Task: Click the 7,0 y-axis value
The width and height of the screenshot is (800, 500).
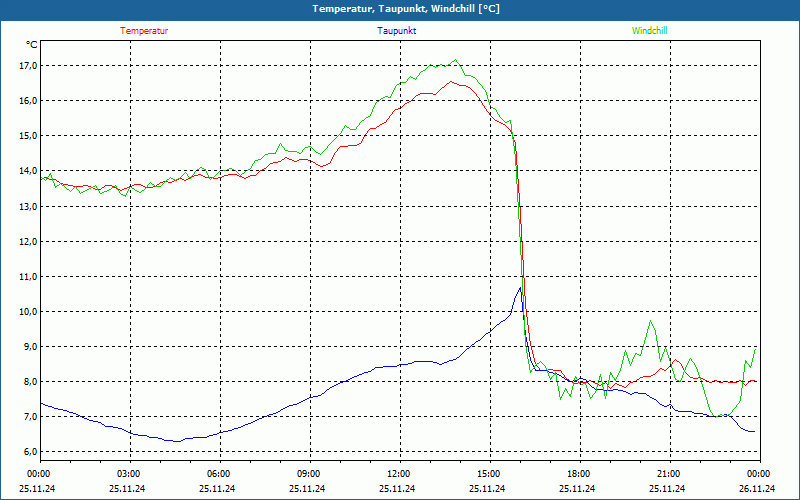Action: [31, 417]
